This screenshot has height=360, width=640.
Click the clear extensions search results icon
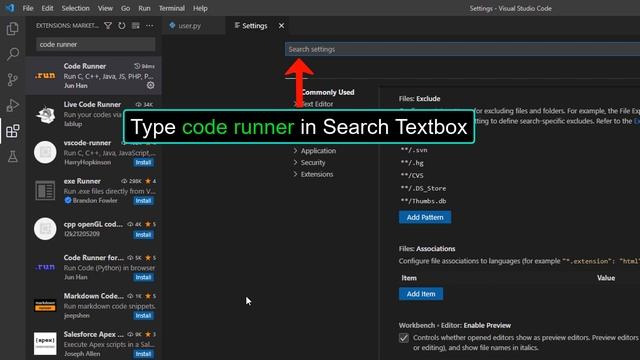(x=136, y=26)
